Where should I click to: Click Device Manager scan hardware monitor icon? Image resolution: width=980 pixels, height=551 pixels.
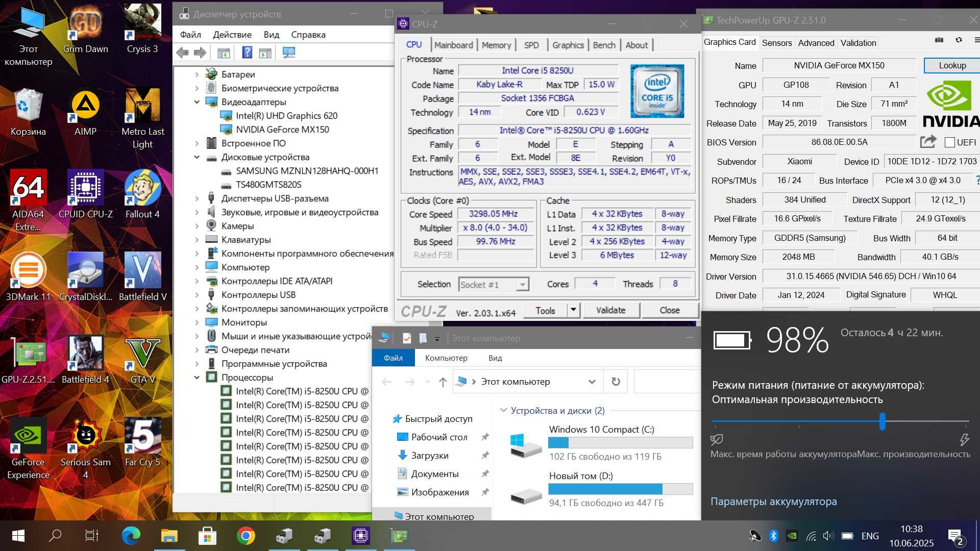289,53
